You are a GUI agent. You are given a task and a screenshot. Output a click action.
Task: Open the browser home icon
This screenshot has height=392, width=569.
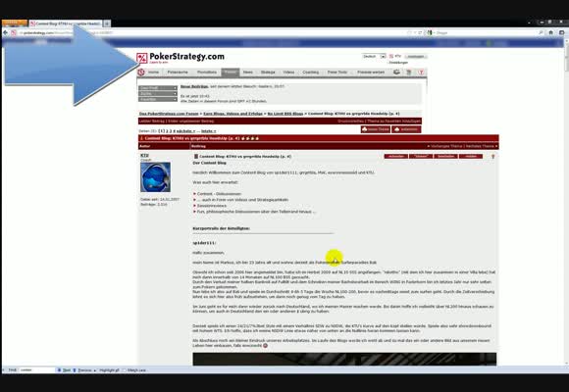[x=551, y=32]
